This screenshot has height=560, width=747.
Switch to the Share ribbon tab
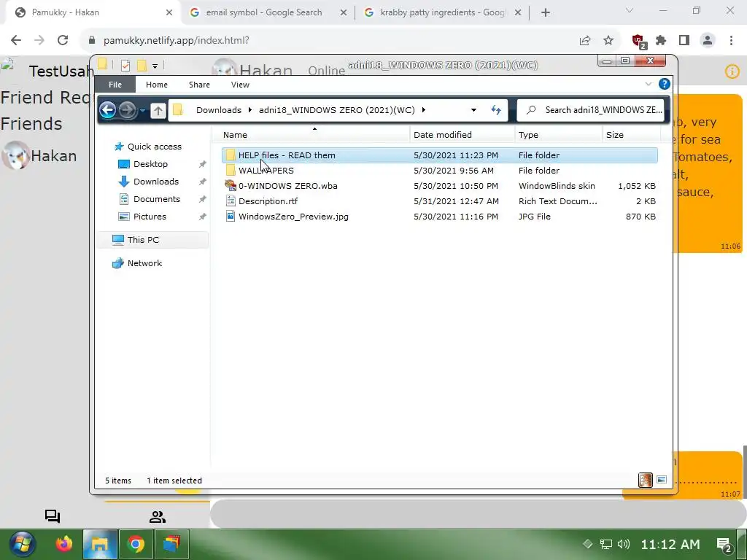tap(199, 85)
